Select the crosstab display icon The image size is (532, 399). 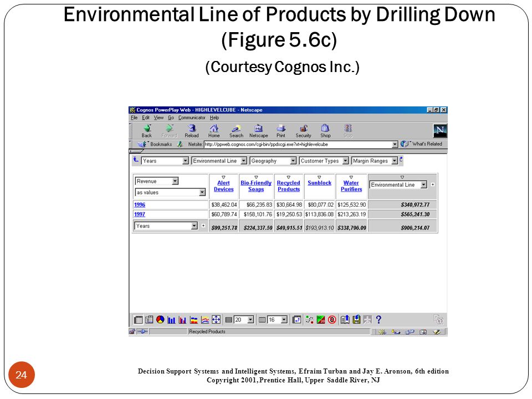click(x=138, y=320)
